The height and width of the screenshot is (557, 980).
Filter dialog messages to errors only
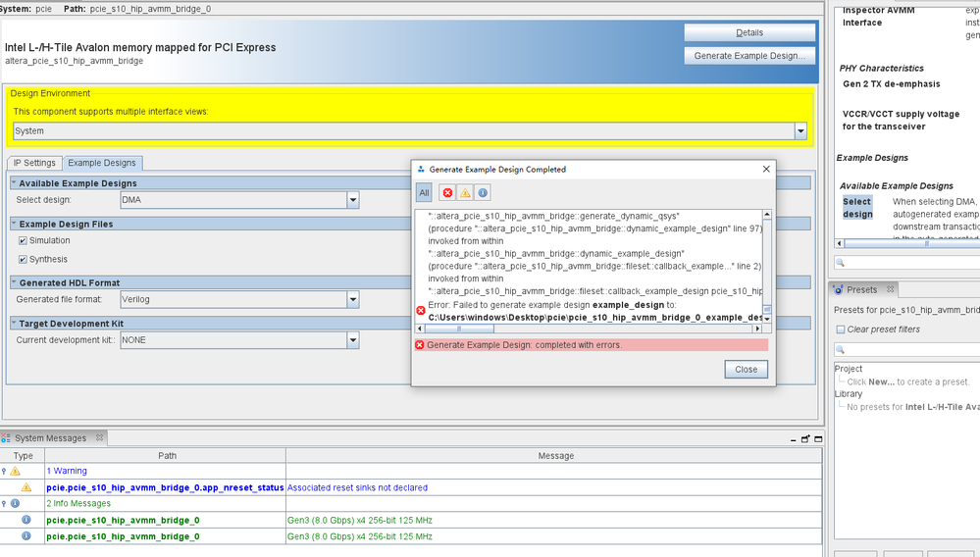[448, 193]
